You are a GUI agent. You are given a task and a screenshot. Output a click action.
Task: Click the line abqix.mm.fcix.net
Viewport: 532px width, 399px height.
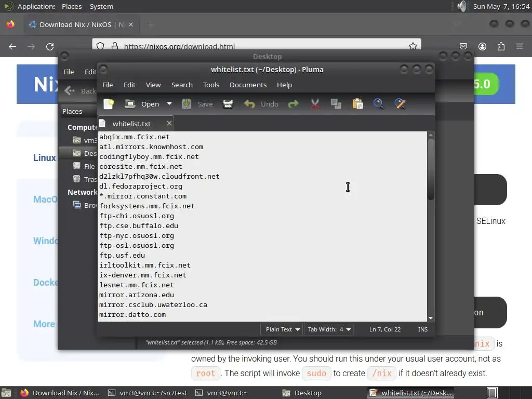135,137
